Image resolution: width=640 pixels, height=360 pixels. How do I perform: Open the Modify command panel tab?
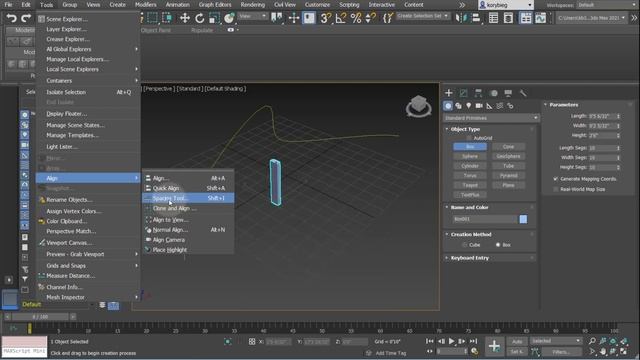point(463,93)
